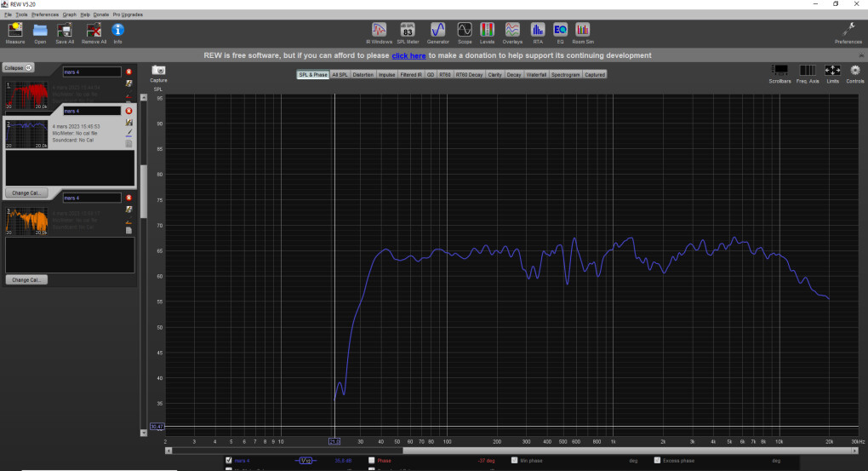Open notes icon of third orange measurement
The width and height of the screenshot is (868, 471).
tap(129, 231)
